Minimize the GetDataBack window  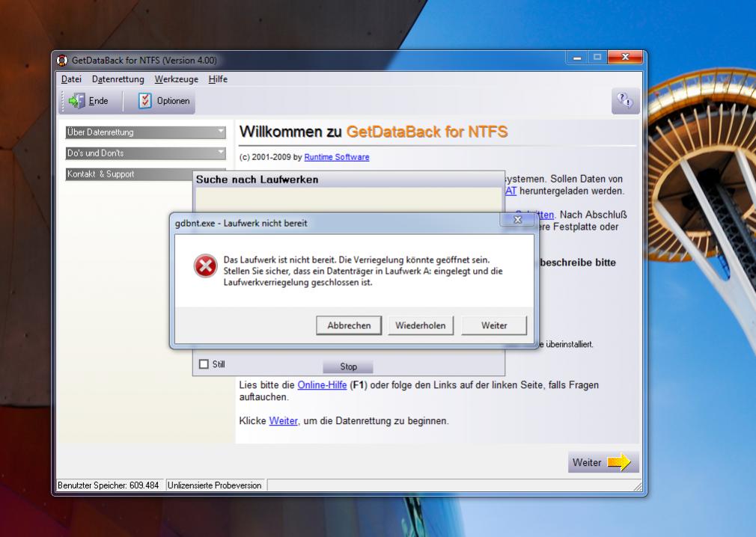[x=577, y=58]
